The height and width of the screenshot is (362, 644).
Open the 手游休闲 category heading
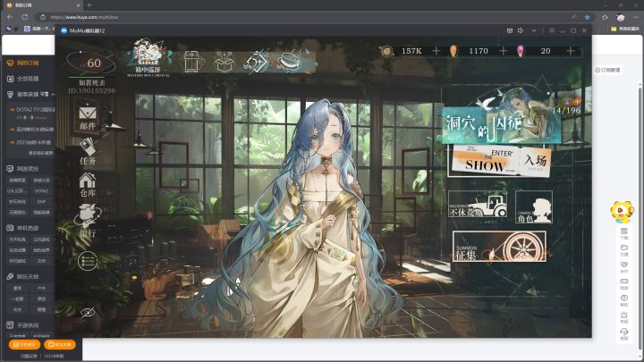[23, 325]
